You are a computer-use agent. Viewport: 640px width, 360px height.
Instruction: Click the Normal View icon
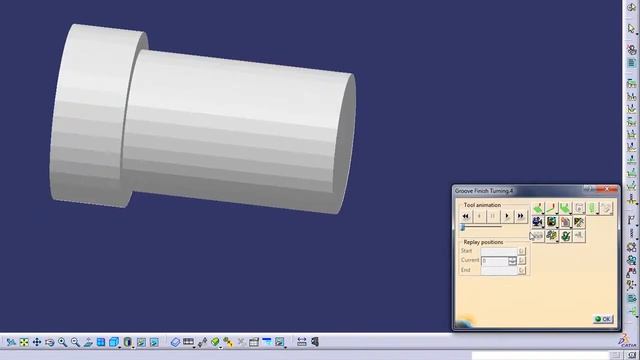pyautogui.click(x=88, y=342)
